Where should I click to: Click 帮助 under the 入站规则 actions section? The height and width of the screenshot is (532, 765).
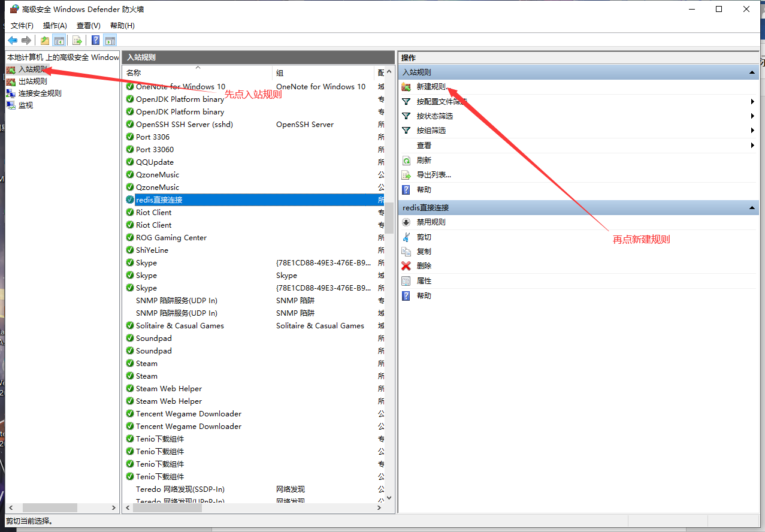point(424,190)
